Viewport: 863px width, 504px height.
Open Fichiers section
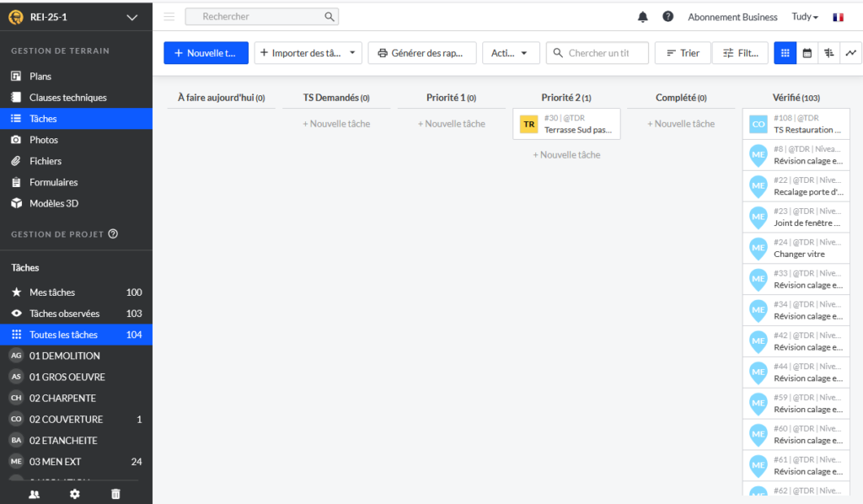coord(76,161)
